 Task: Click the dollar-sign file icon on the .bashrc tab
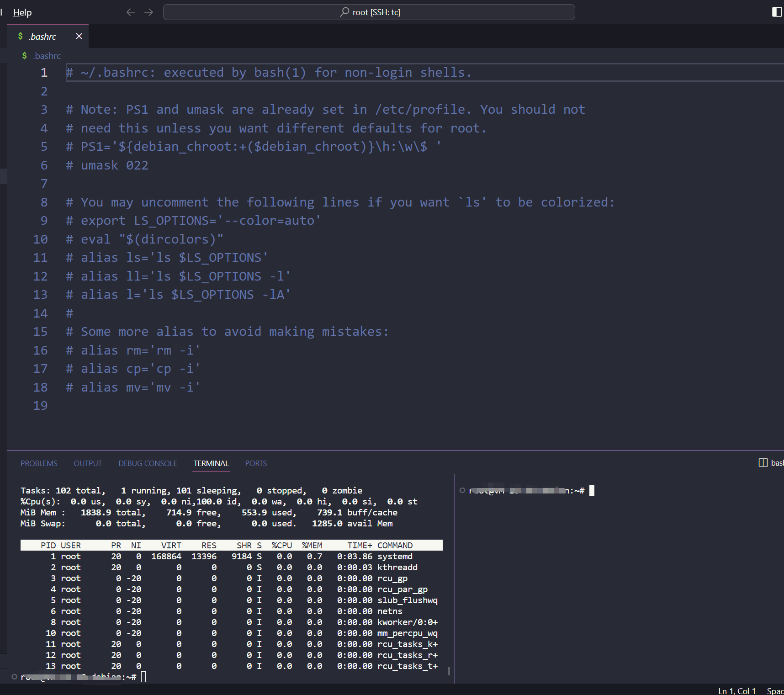tap(21, 36)
